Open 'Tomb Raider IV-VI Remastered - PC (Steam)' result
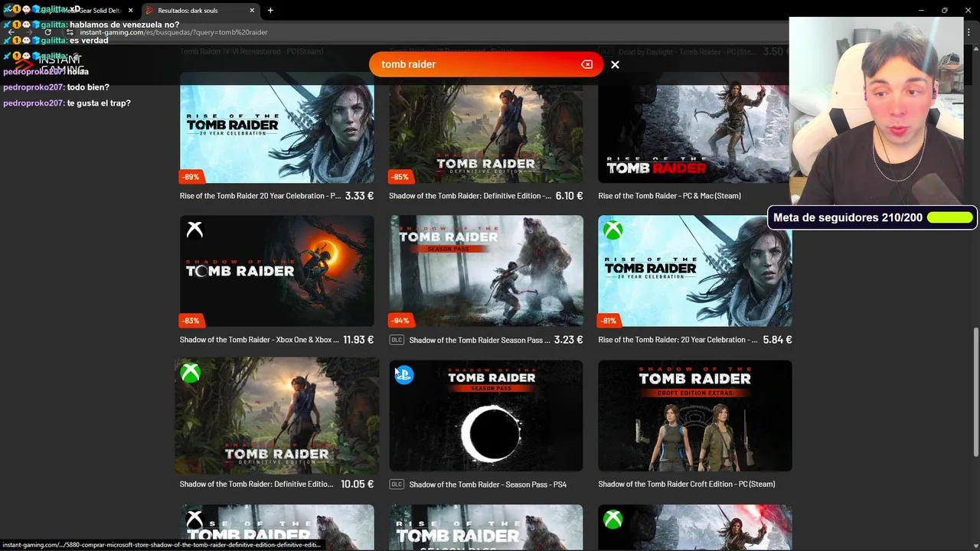980x551 pixels. coord(252,51)
